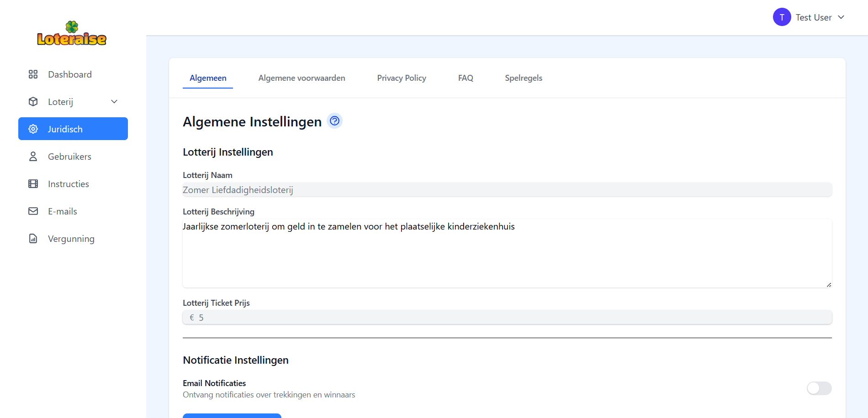Select the FAQ tab

(465, 78)
